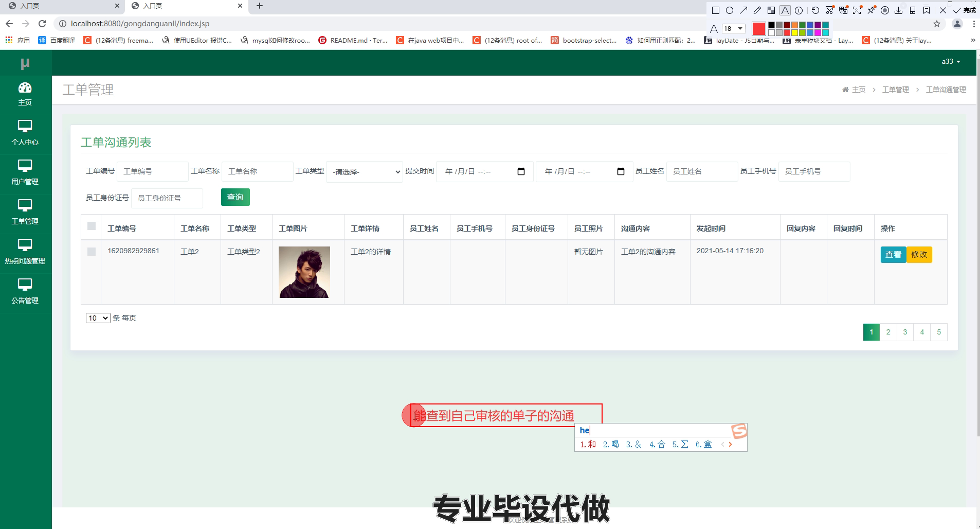This screenshot has width=980, height=529.
Task: Undo the last annotation
Action: (815, 10)
